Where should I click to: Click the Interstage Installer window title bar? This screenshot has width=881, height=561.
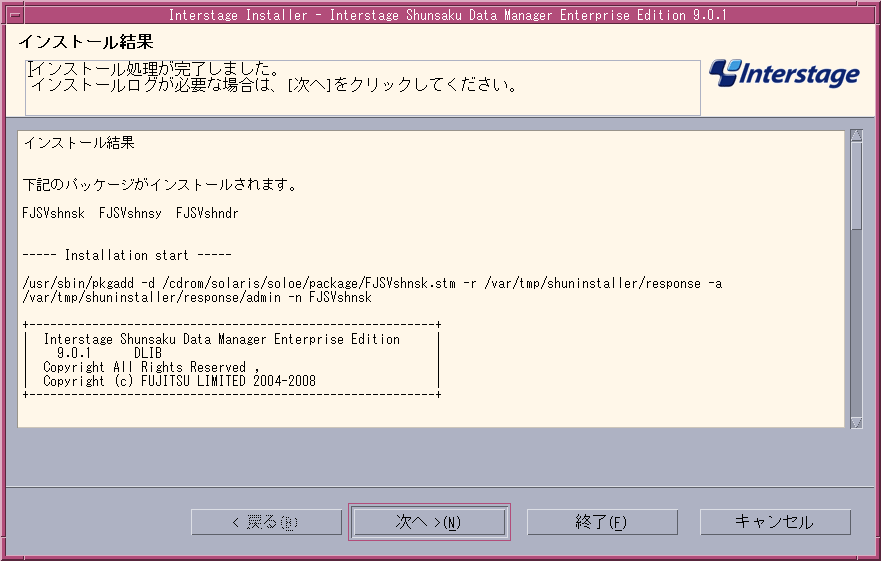[447, 15]
